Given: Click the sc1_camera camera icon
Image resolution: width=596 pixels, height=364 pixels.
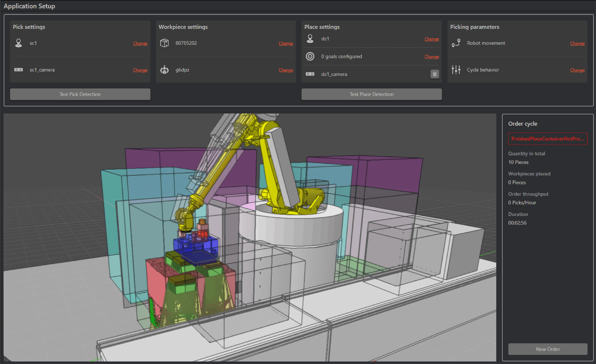Looking at the screenshot, I should 19,70.
